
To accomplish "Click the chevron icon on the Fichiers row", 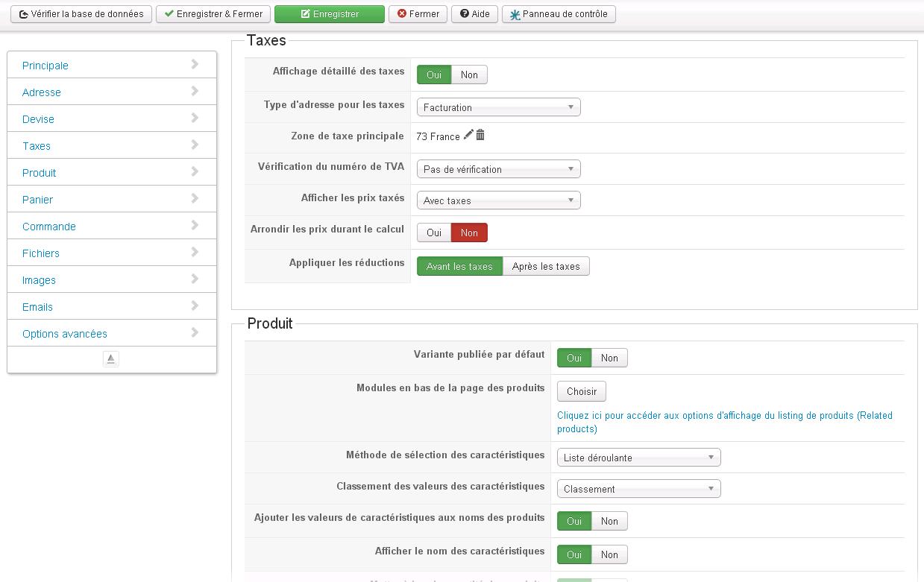I will coord(195,253).
